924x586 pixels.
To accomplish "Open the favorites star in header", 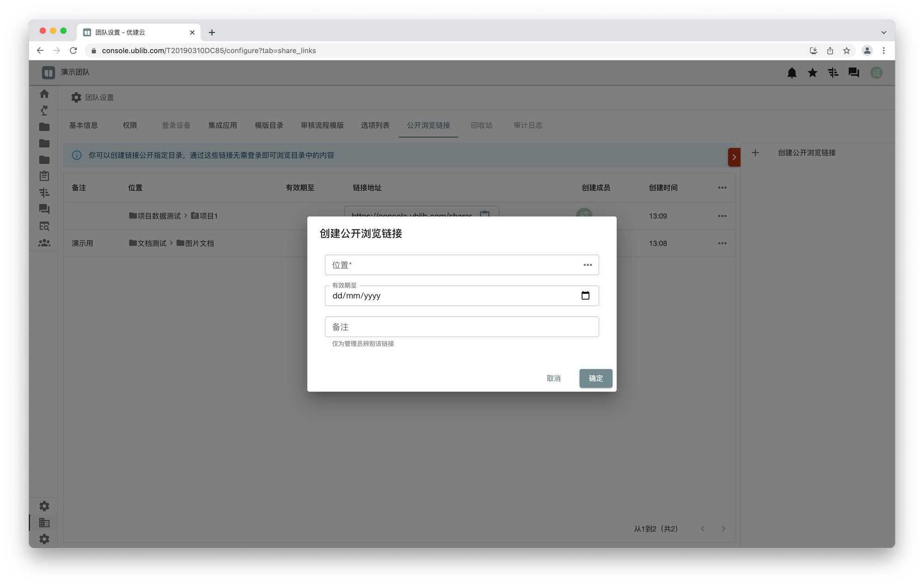I will coord(812,73).
